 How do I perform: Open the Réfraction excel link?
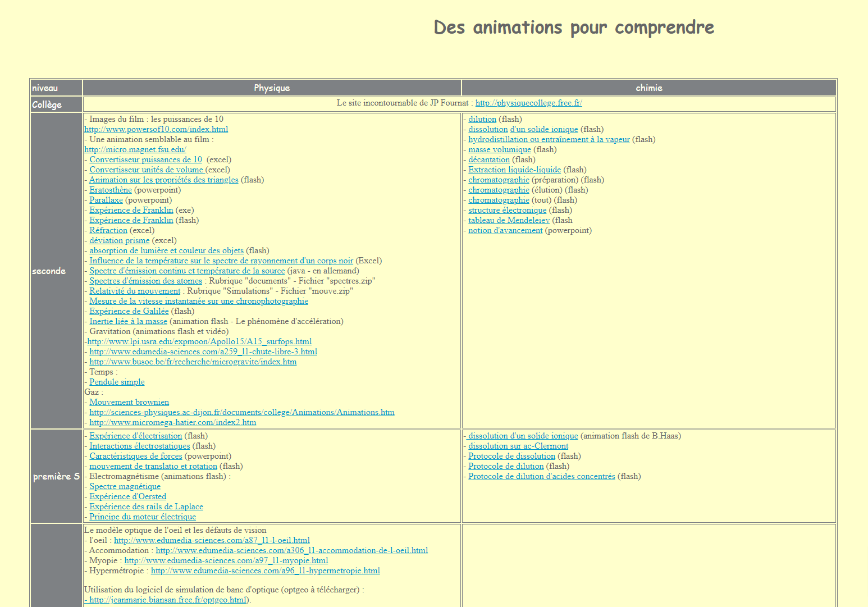click(108, 231)
